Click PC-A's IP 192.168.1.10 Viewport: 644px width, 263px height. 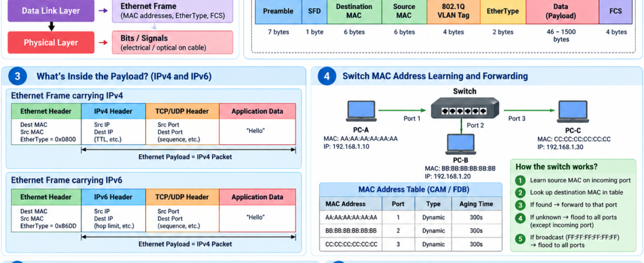tap(346, 147)
